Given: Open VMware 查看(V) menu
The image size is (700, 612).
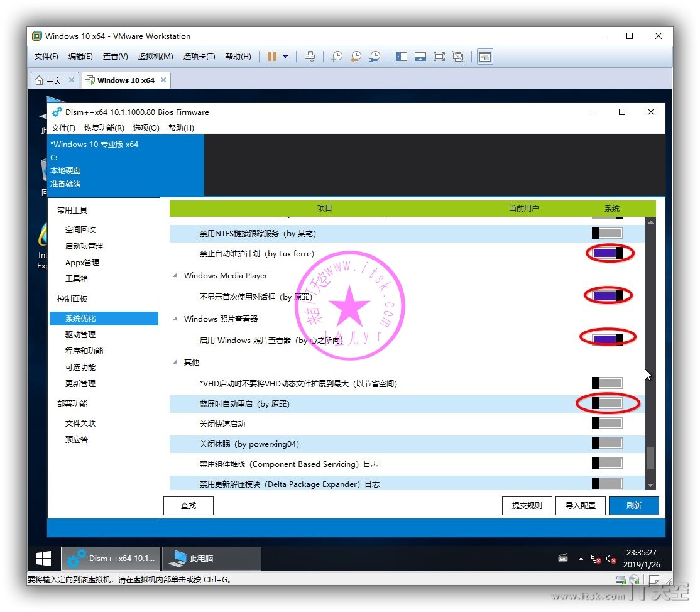Looking at the screenshot, I should pyautogui.click(x=115, y=57).
